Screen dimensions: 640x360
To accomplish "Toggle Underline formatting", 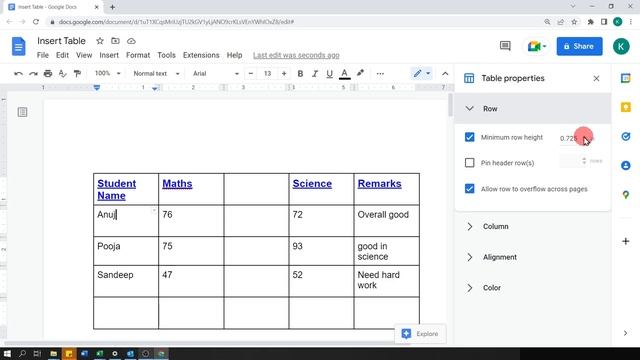I will pyautogui.click(x=329, y=74).
